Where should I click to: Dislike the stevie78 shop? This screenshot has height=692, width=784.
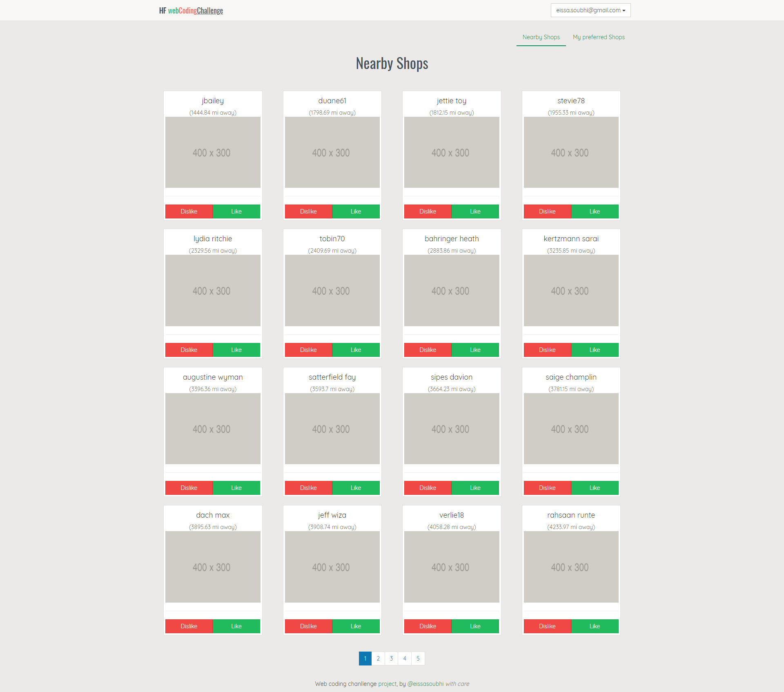click(547, 211)
